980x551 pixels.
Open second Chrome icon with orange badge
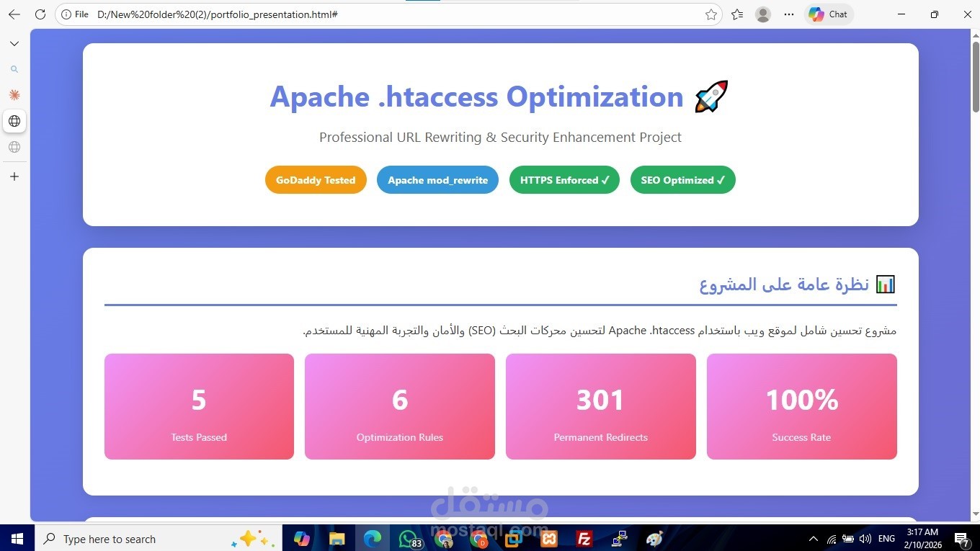point(478,538)
